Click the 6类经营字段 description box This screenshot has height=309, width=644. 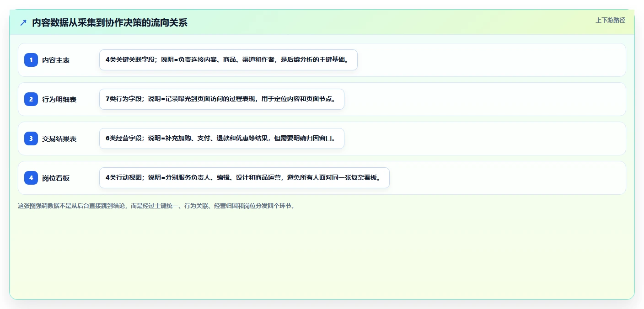(x=221, y=139)
